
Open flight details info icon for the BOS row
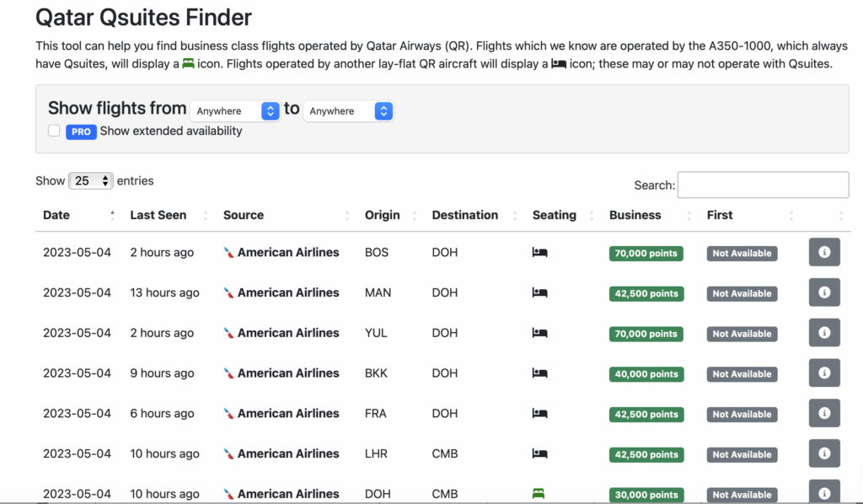coord(823,251)
